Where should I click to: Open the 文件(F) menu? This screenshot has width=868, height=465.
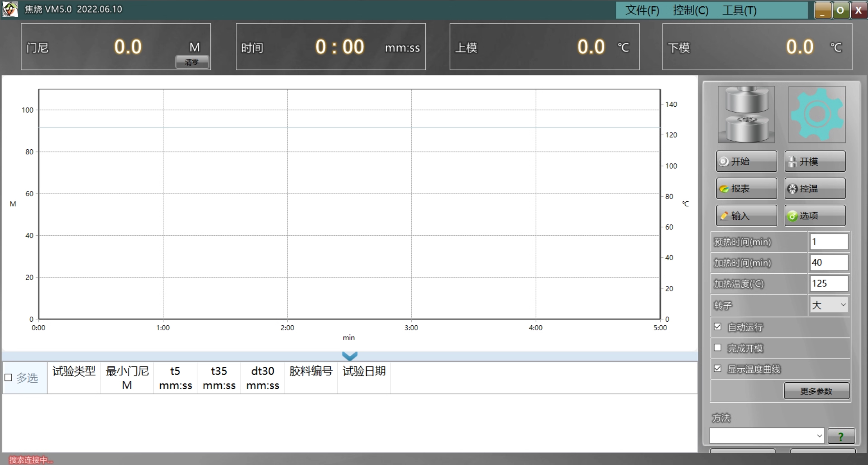[x=642, y=10]
